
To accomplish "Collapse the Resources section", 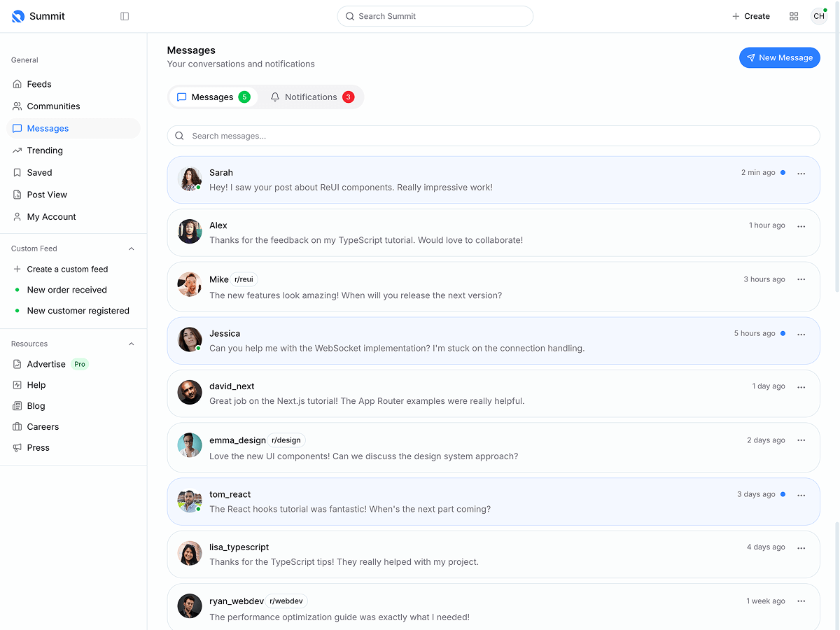I will click(131, 343).
